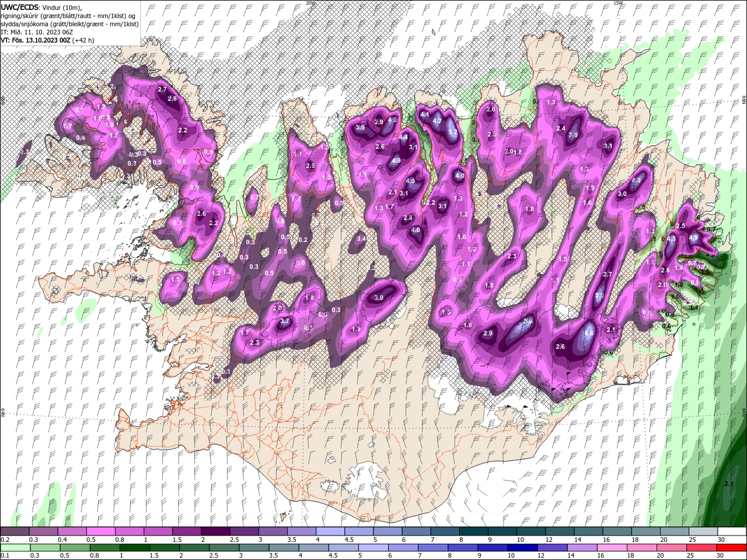Click the 4.4 snowfall value on map

404,137
